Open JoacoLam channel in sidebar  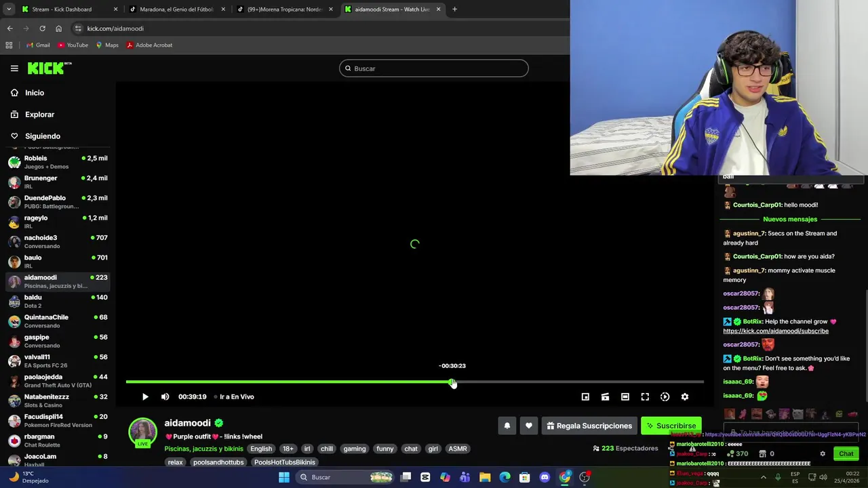pos(58,459)
